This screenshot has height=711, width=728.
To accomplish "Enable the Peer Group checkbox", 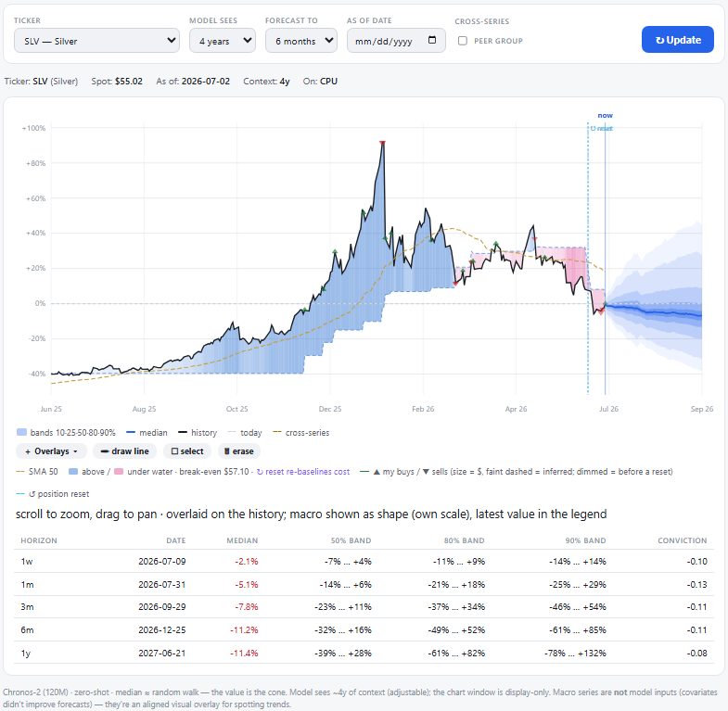I will [463, 41].
